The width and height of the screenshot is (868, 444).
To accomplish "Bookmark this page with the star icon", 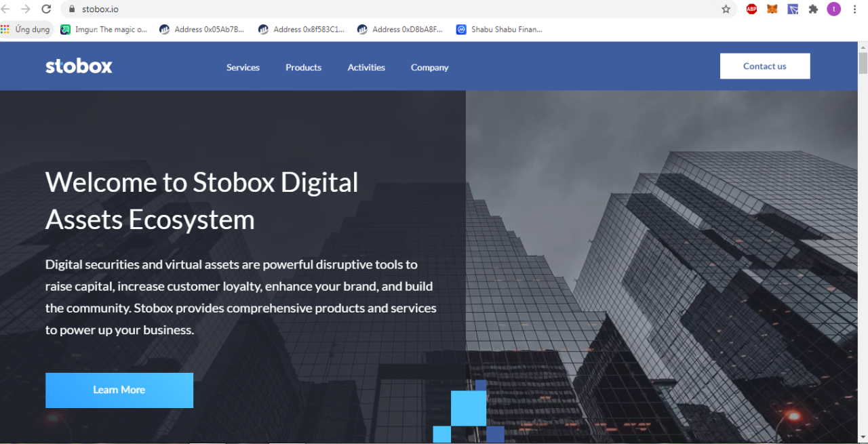I will 726,9.
